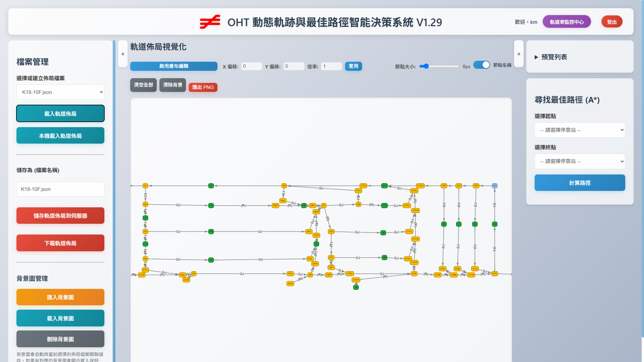The width and height of the screenshot is (644, 362).
Task: Click the 載入軌道佈局 load layout button
Action: tap(60, 113)
